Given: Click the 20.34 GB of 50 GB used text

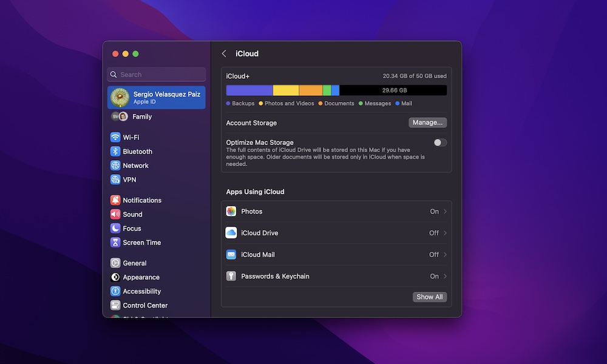Looking at the screenshot, I should point(415,76).
